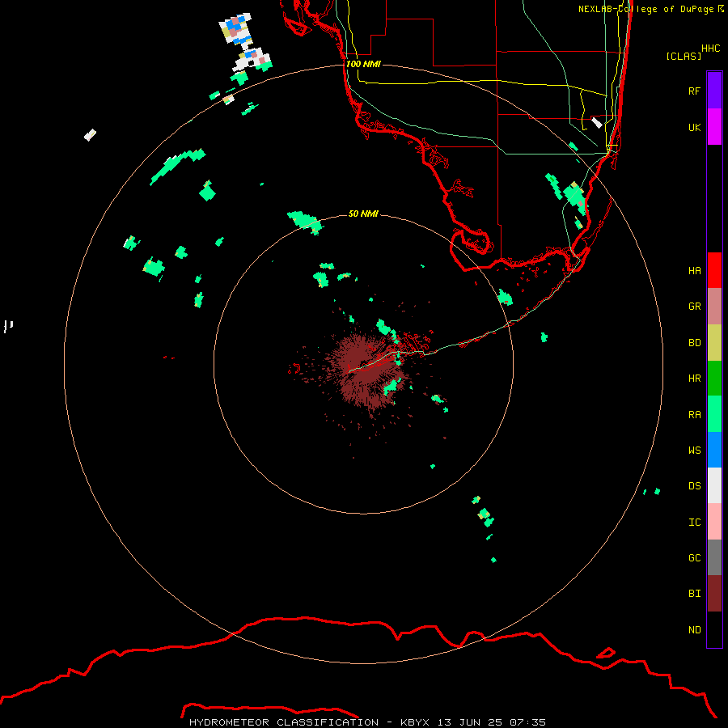This screenshot has height=728, width=728.
Task: Click the UK magenta legend swatch
Action: coord(714,127)
